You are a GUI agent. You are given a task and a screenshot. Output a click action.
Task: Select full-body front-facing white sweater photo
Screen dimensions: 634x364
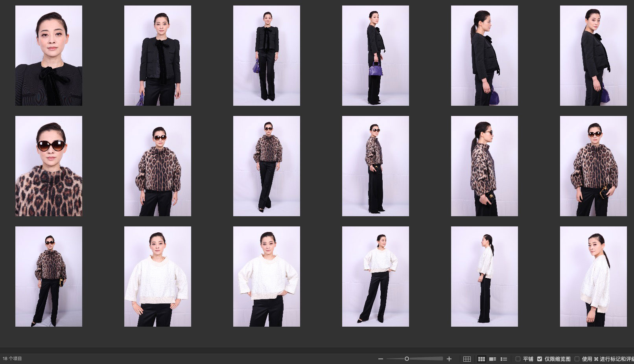pos(376,276)
